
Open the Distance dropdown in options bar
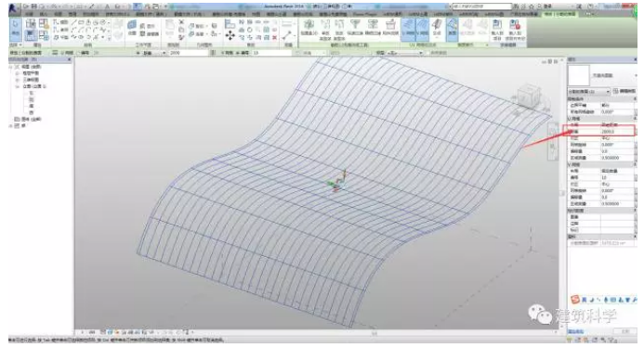tap(153, 53)
